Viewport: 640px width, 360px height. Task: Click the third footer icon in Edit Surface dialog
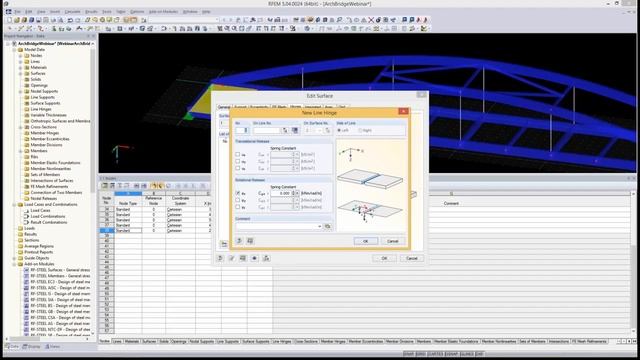pos(243,258)
